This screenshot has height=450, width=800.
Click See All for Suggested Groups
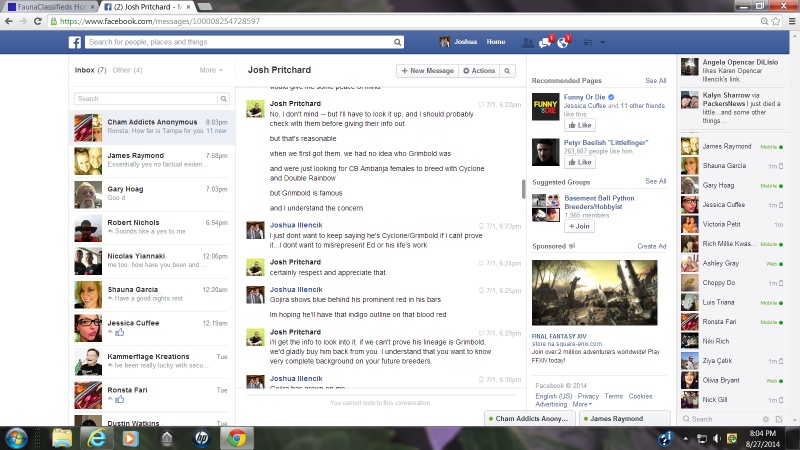tap(656, 181)
